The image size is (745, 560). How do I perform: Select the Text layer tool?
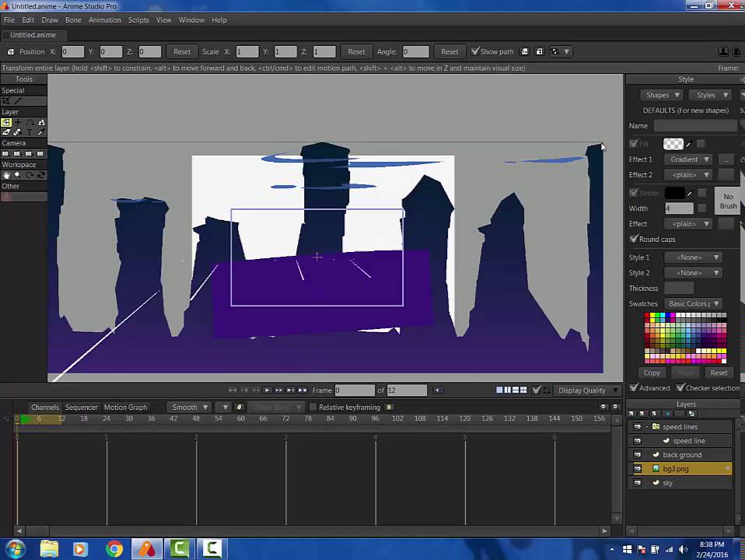(30, 133)
